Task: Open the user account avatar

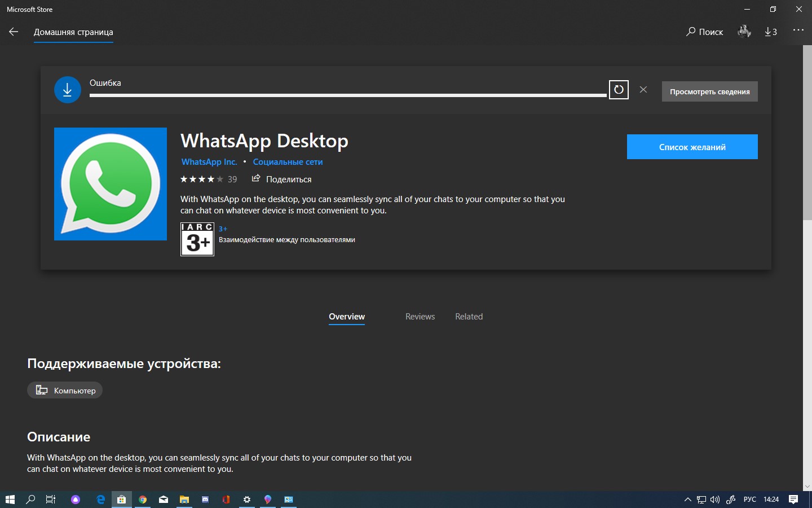Action: click(744, 32)
